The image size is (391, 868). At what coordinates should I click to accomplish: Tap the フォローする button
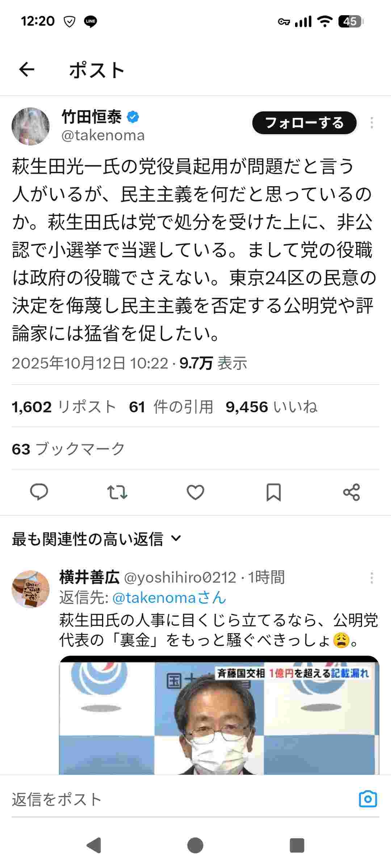click(304, 123)
